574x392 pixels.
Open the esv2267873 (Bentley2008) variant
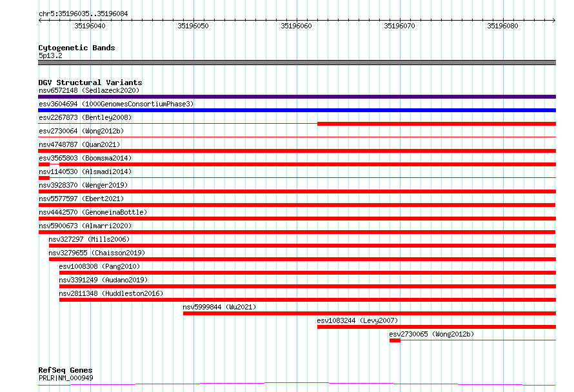85,117
